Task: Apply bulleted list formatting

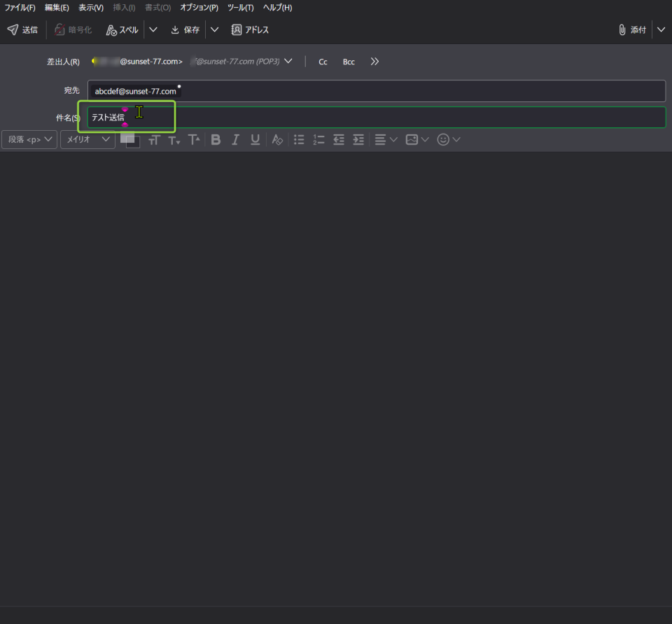Action: (x=299, y=140)
